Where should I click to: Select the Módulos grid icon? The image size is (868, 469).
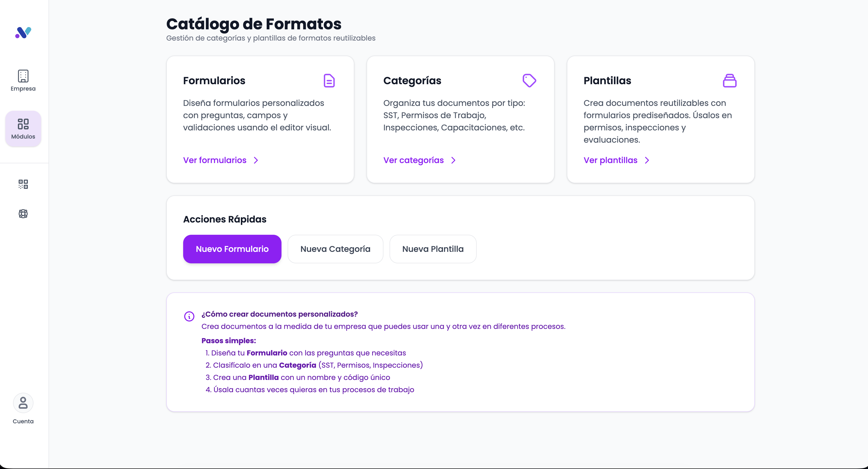pyautogui.click(x=23, y=124)
